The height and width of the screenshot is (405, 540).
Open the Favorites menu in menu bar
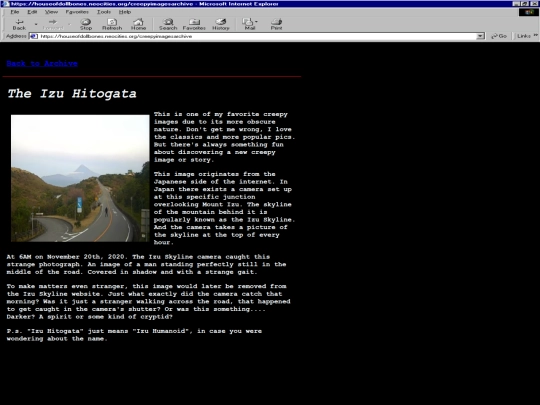tap(77, 12)
